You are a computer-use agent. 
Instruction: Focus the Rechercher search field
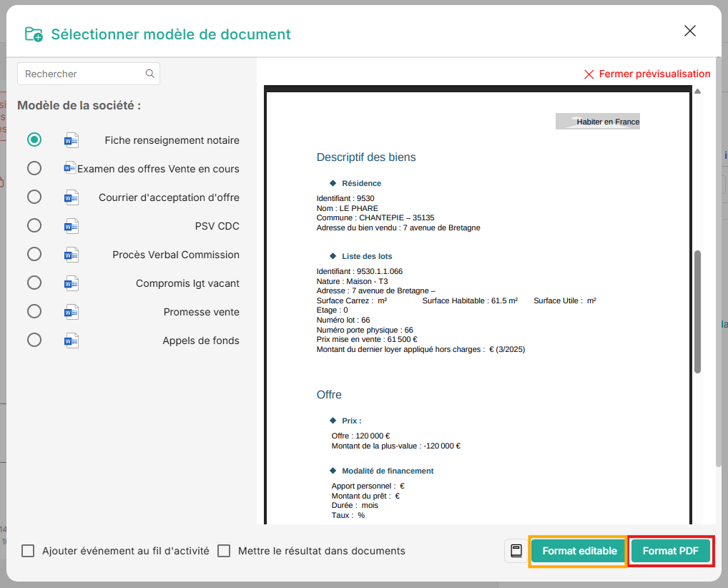[x=89, y=74]
